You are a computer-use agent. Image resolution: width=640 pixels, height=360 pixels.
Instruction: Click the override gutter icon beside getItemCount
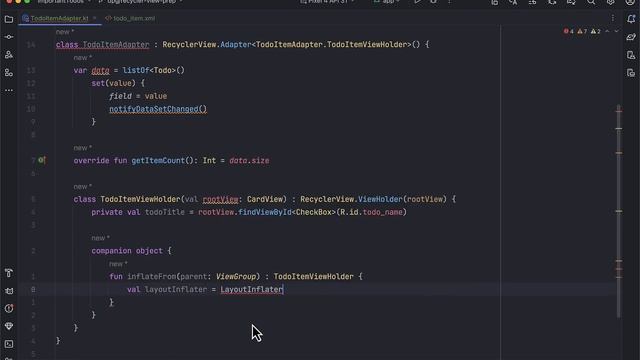(x=42, y=160)
